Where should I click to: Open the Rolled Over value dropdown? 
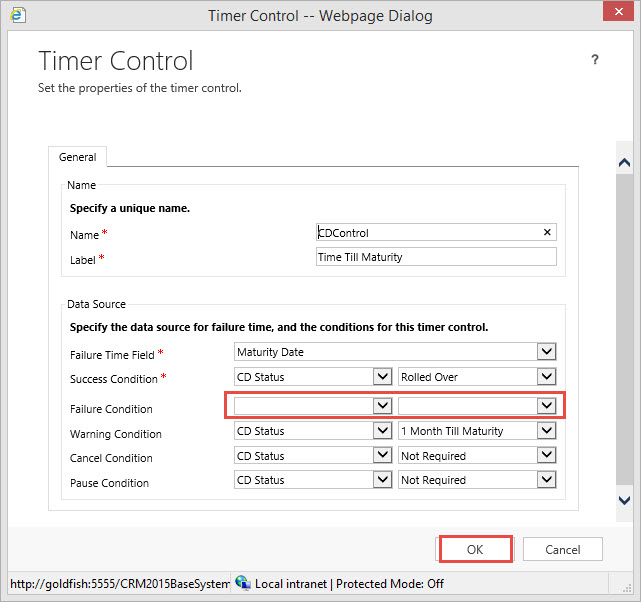546,377
